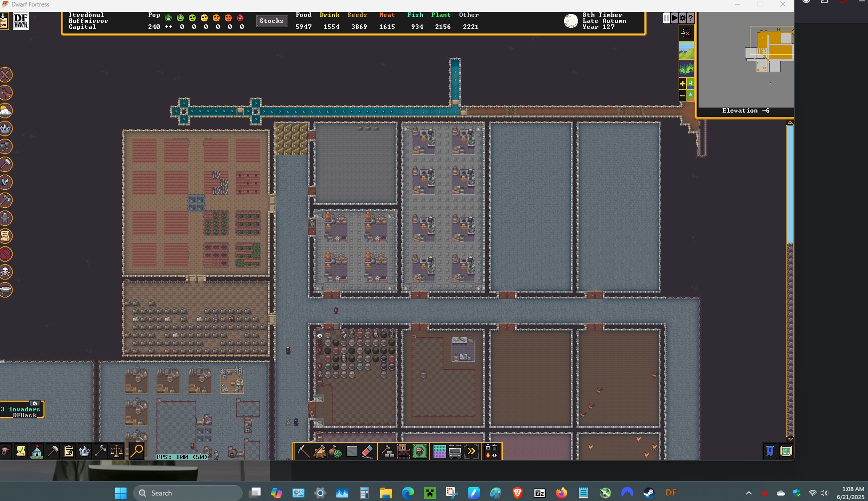Open the burrows purple grid menu

click(x=439, y=452)
